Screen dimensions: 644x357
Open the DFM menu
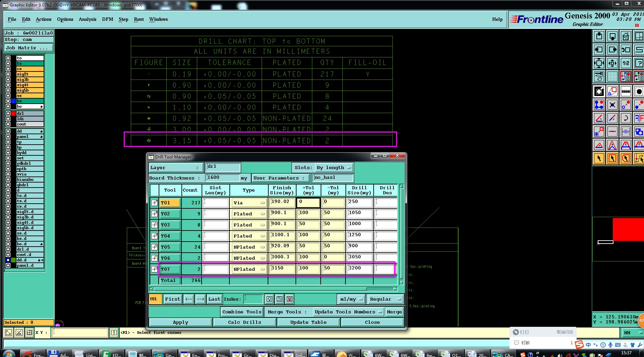pyautogui.click(x=107, y=19)
